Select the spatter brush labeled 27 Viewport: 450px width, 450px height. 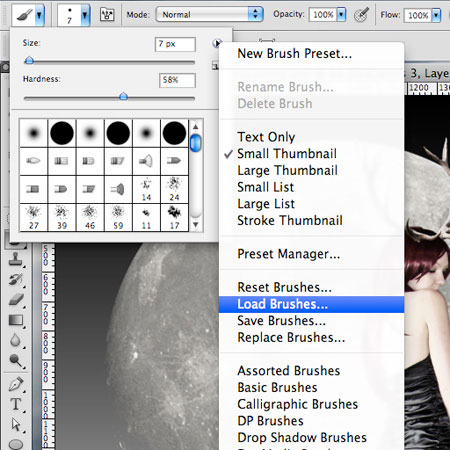34,217
